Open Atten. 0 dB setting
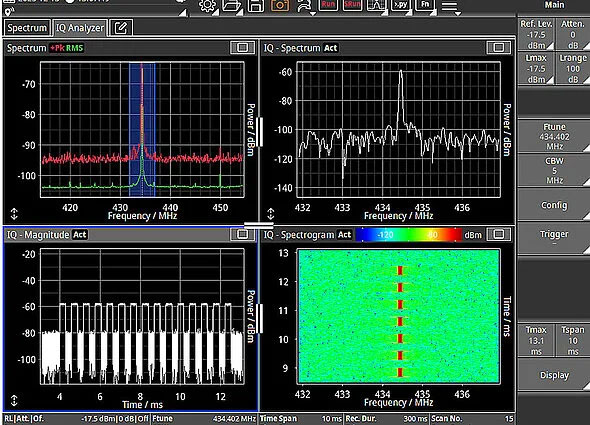Image resolution: width=590 pixels, height=425 pixels. [x=573, y=35]
